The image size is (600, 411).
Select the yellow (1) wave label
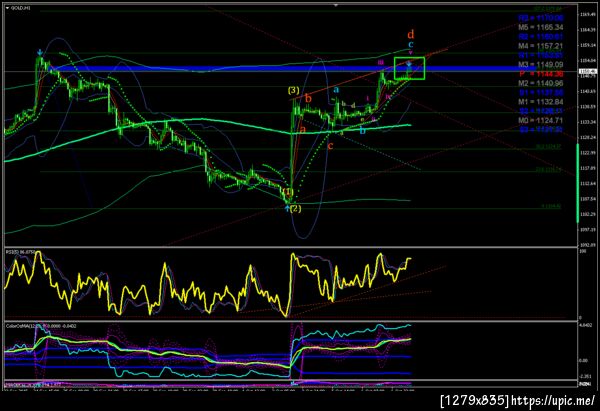287,191
